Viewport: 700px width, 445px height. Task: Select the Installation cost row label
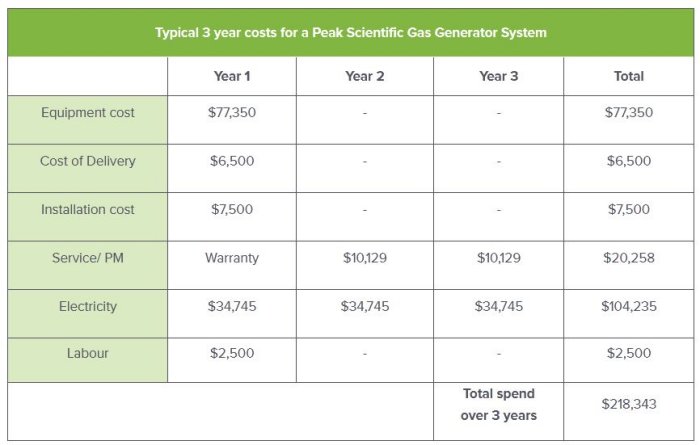coord(88,210)
